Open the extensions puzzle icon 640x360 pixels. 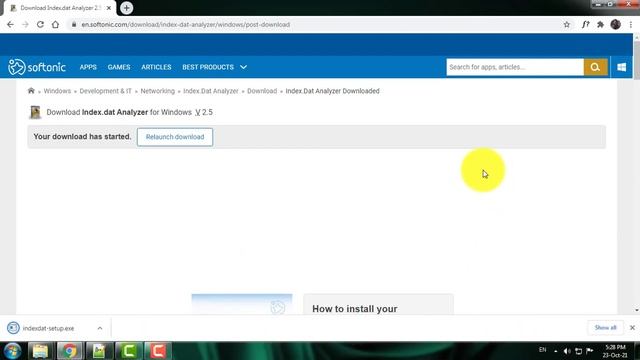[600, 24]
